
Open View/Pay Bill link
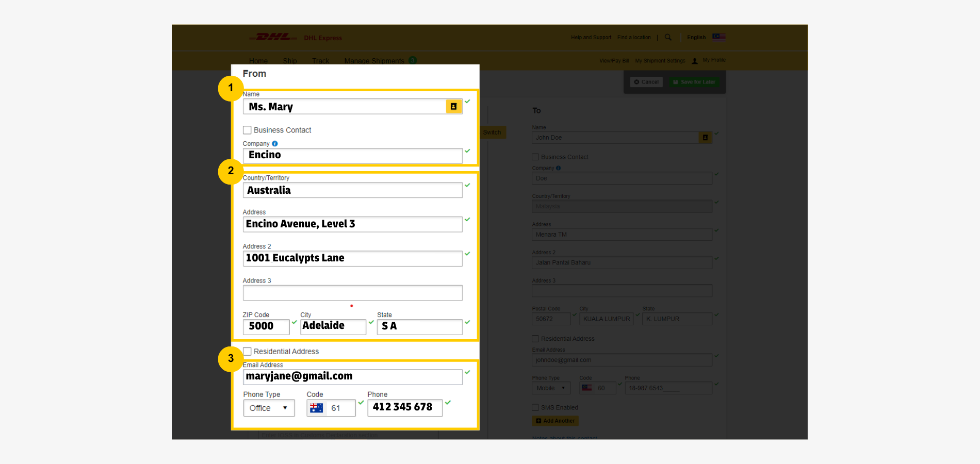[614, 61]
